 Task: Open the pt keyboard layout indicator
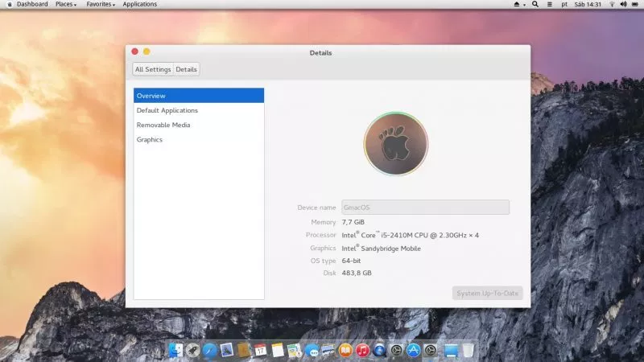coord(564,4)
